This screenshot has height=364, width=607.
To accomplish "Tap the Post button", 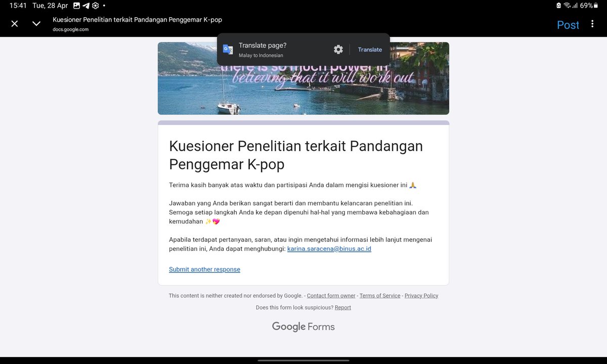I will pyautogui.click(x=568, y=25).
